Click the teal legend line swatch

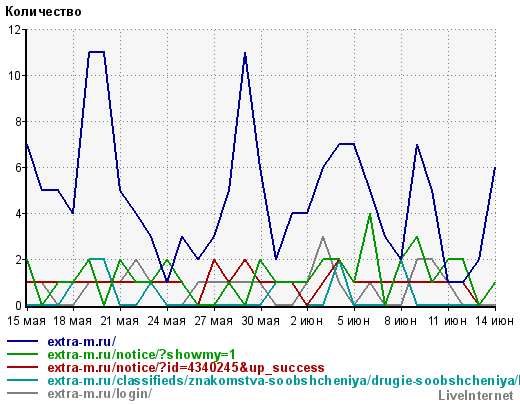coord(22,380)
